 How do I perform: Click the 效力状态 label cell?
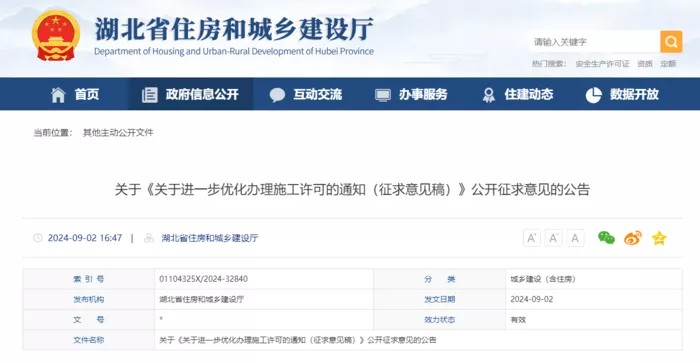pyautogui.click(x=439, y=320)
